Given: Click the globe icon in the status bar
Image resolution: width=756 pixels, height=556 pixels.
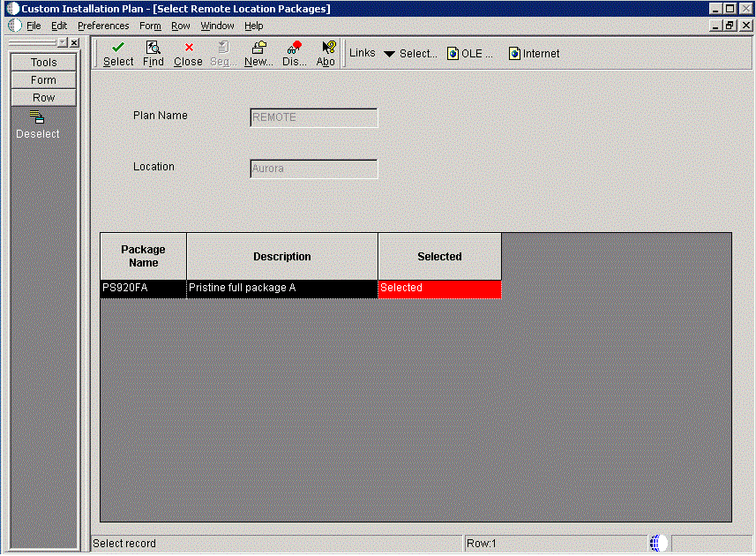Looking at the screenshot, I should (x=658, y=543).
